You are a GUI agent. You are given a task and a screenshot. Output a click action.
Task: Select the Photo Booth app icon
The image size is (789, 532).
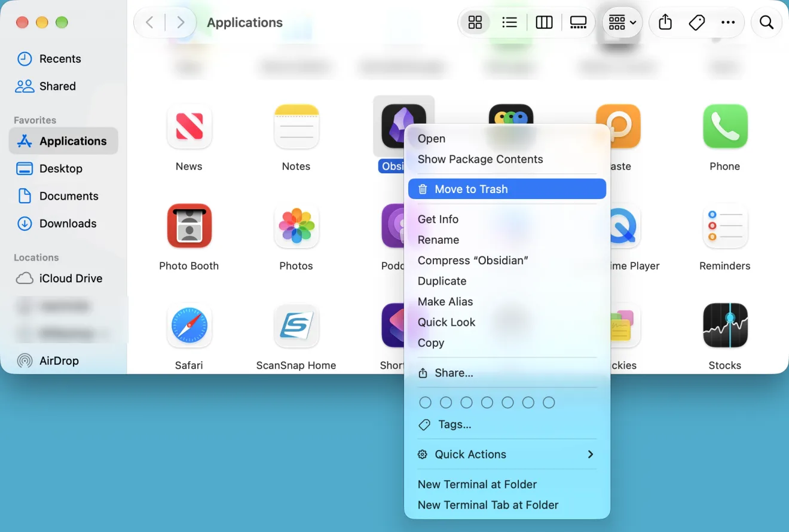pyautogui.click(x=189, y=226)
